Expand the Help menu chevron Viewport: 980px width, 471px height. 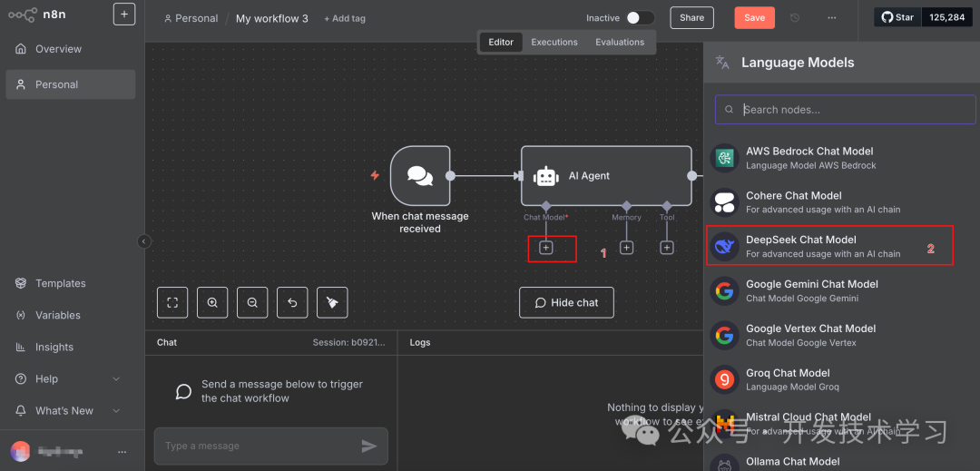click(116, 378)
